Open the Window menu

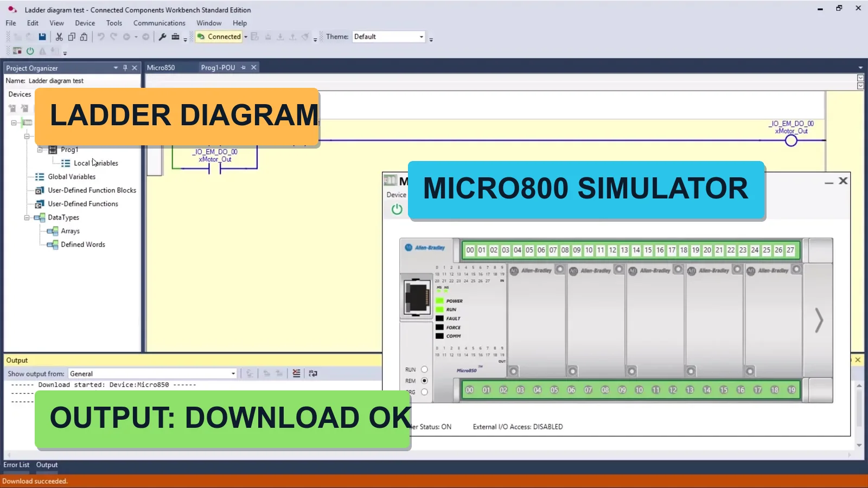[209, 23]
